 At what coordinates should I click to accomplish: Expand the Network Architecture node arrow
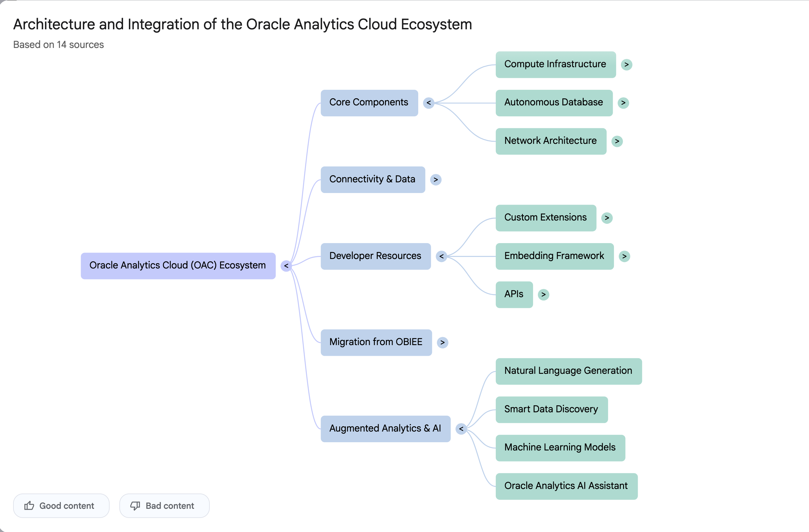[617, 141]
